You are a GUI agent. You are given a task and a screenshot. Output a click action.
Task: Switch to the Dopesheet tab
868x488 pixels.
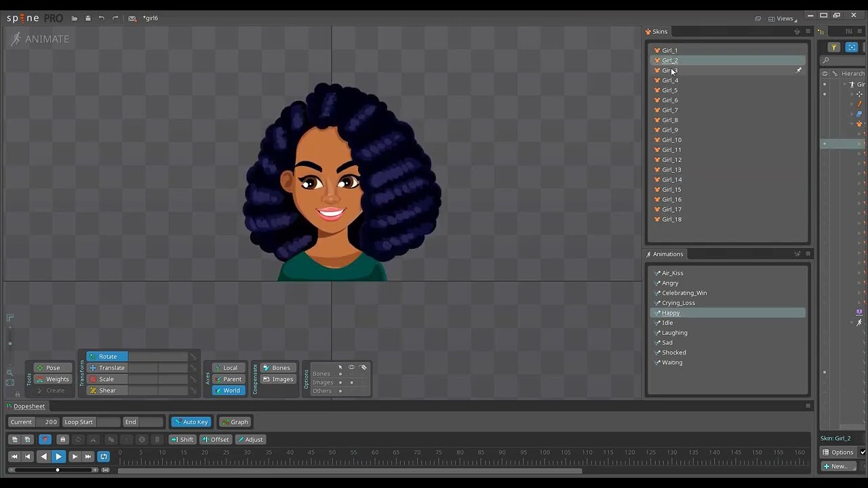click(29, 406)
